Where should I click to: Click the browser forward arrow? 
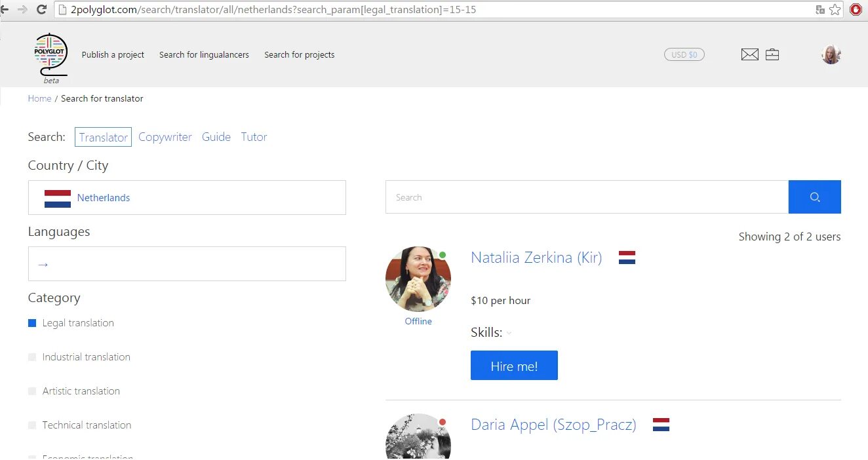pos(23,9)
